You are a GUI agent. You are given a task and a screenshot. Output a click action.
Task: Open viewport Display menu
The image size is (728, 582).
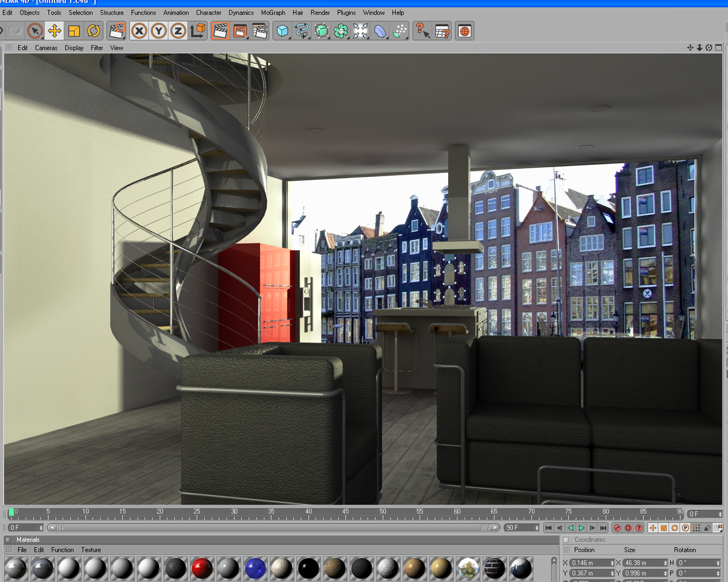coord(74,48)
